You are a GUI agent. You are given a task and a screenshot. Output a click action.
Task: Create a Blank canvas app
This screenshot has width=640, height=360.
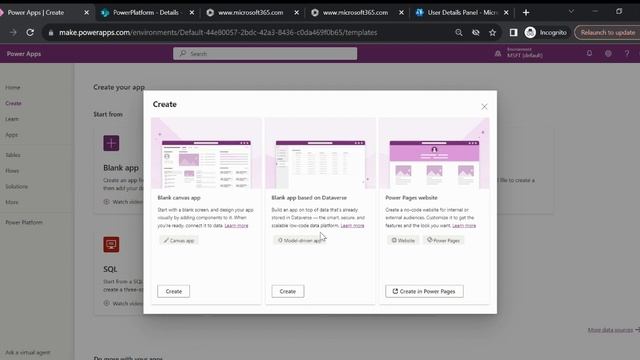(173, 291)
